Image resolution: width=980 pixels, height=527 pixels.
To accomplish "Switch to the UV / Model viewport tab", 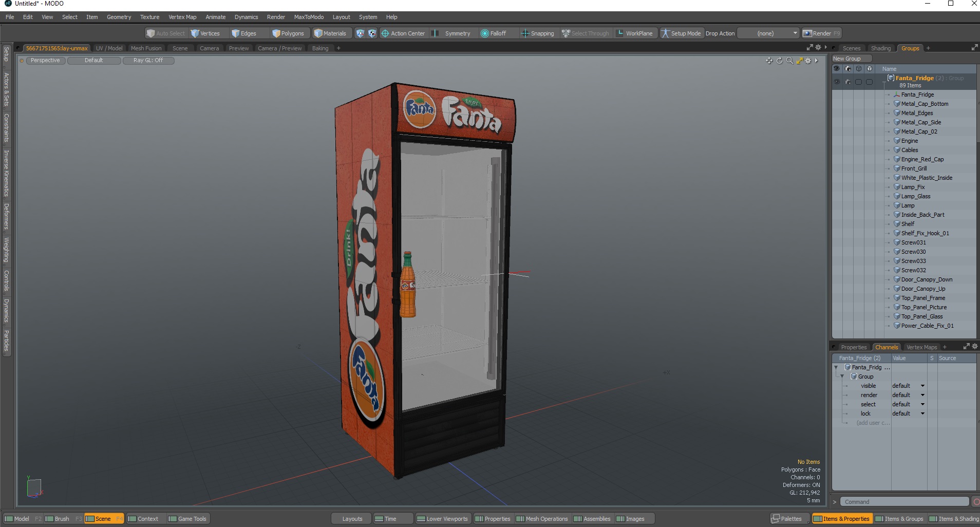I will click(x=109, y=48).
